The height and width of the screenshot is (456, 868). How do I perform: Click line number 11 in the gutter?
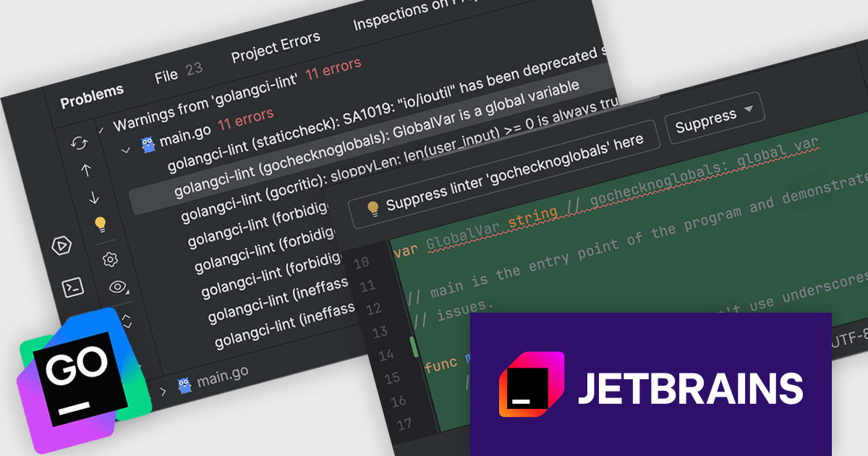(367, 286)
